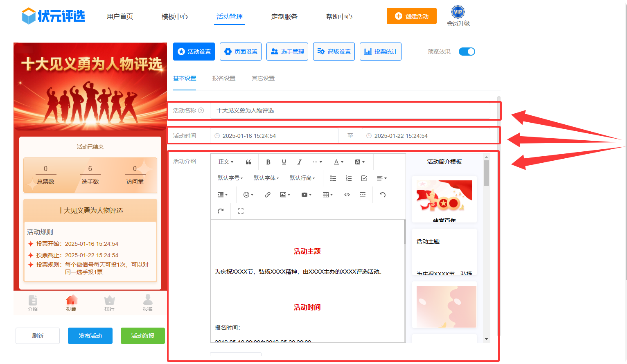Viewport: 627px width, 364px height.
Task: Insert a code block
Action: (x=347, y=195)
